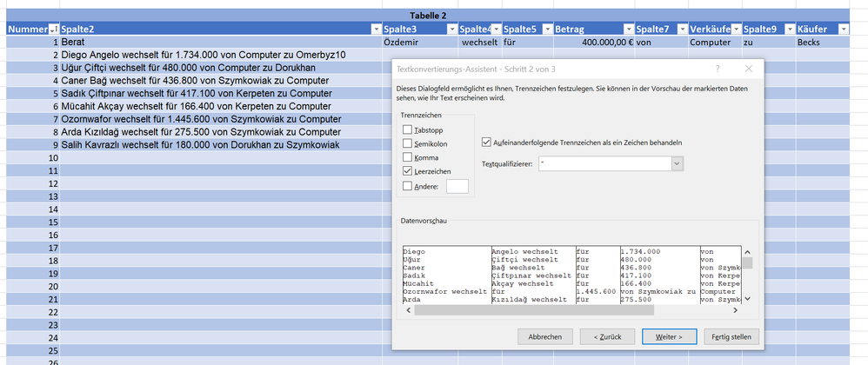
Task: Open the Spalte4 column filter dropdown
Action: pos(497,30)
